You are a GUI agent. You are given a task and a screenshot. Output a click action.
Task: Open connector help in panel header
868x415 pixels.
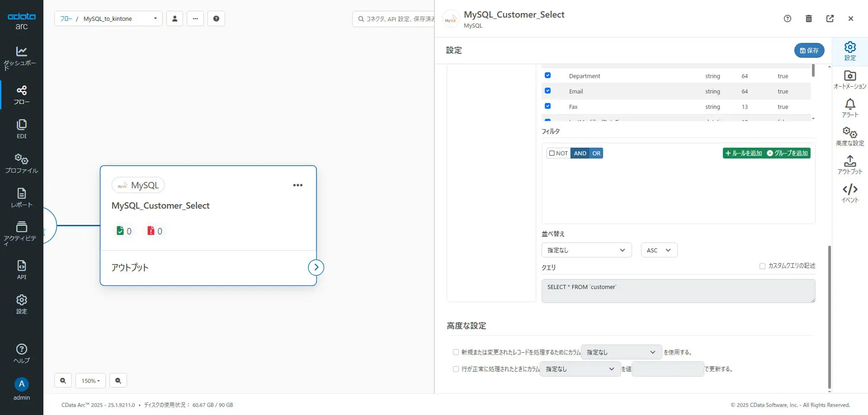788,19
